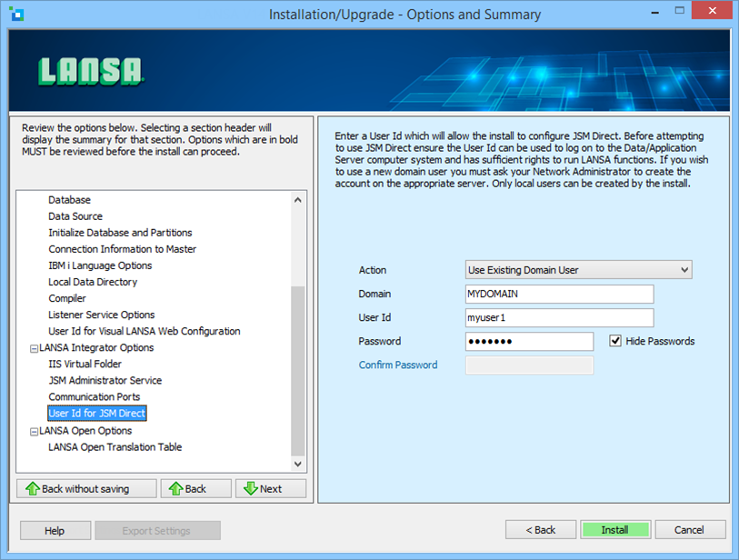The image size is (739, 560).
Task: Click the Back button under the options tree
Action: click(x=196, y=489)
